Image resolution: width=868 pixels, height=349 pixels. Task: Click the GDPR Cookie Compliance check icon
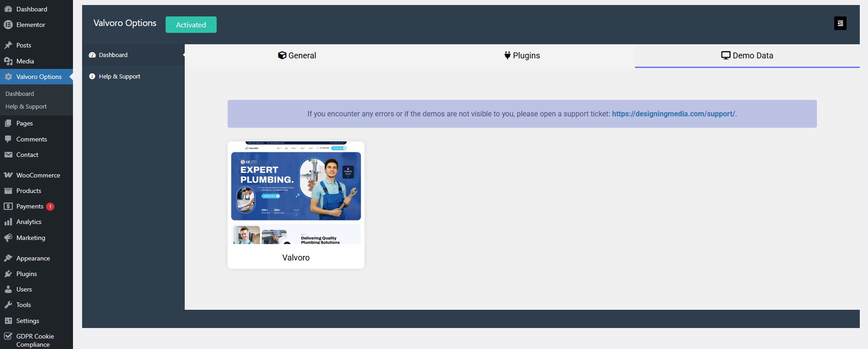(8, 336)
